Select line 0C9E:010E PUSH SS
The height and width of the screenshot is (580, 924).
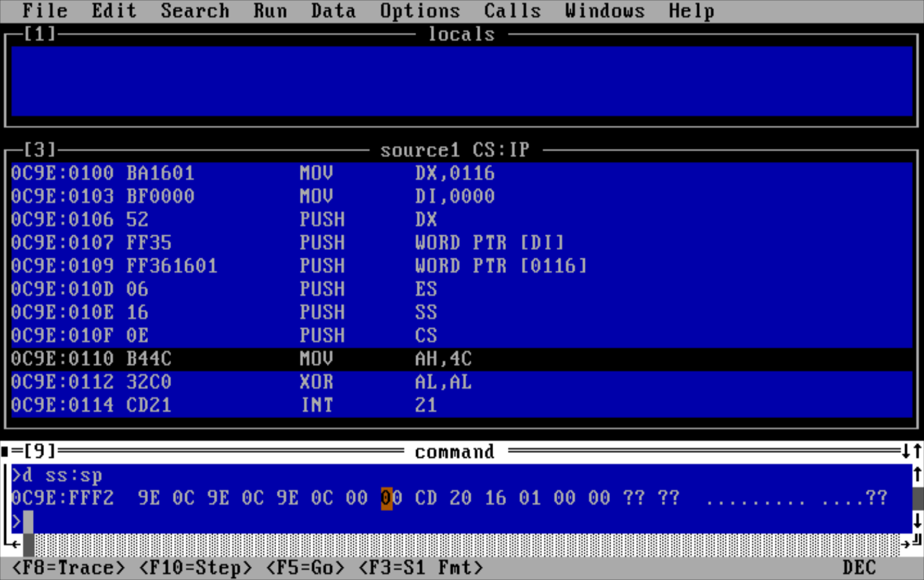(462, 313)
